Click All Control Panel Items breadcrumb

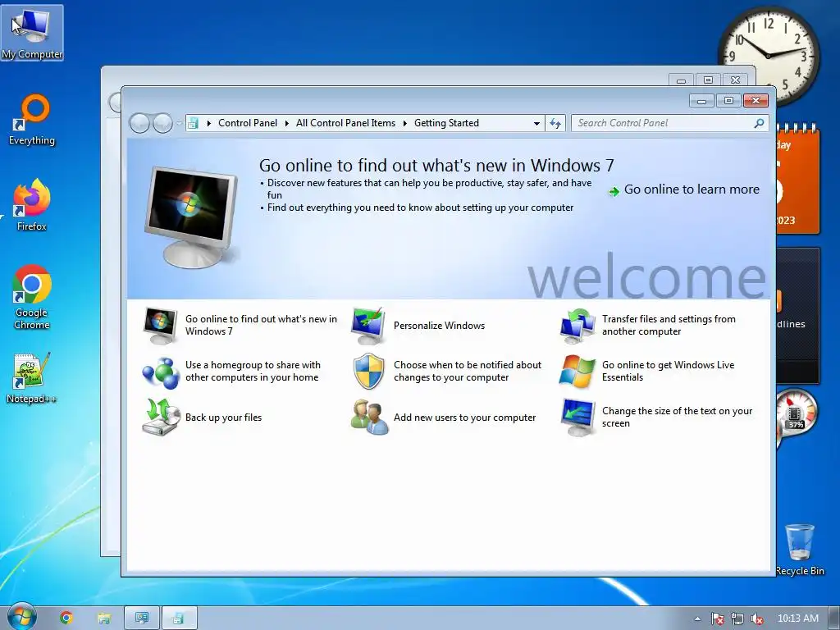pos(345,123)
